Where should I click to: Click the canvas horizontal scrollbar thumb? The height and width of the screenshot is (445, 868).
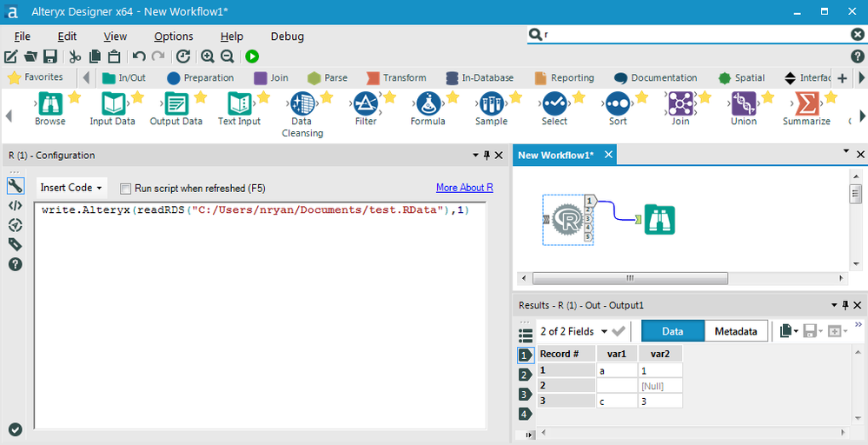point(630,278)
